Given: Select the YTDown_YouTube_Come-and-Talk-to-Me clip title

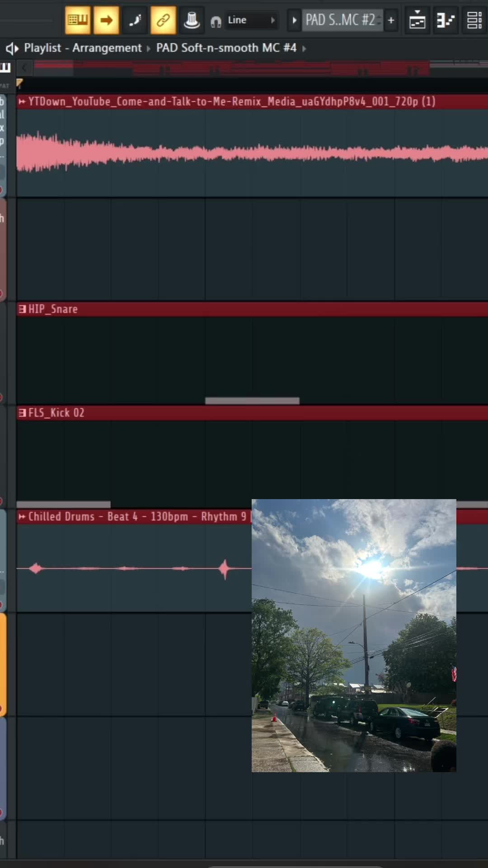Looking at the screenshot, I should pyautogui.click(x=232, y=101).
